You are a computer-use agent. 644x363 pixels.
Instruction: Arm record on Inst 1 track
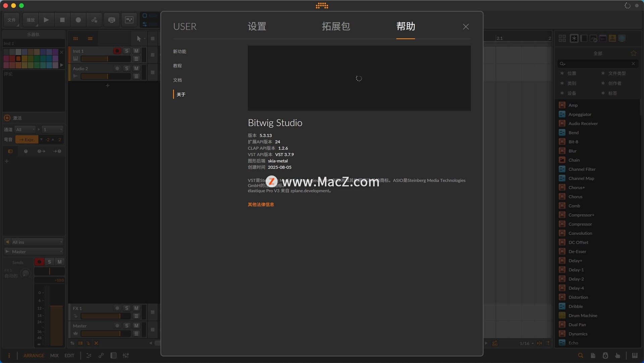117,51
